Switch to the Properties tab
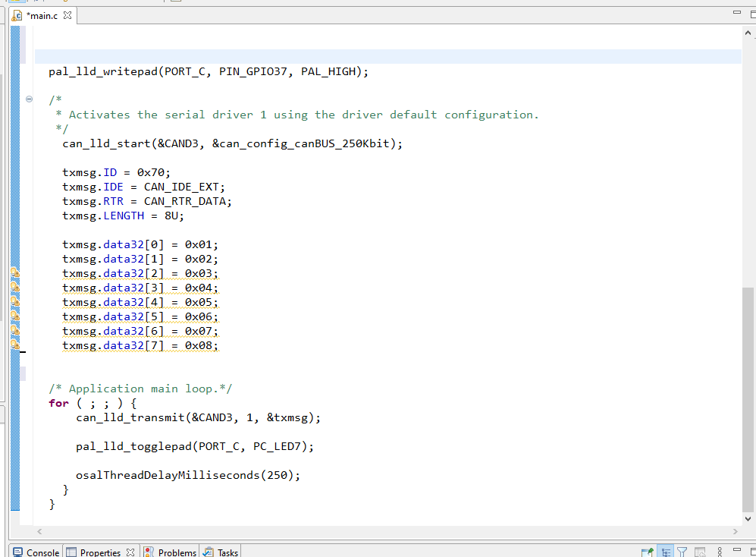Viewport: 756px width, 557px height. (100, 552)
